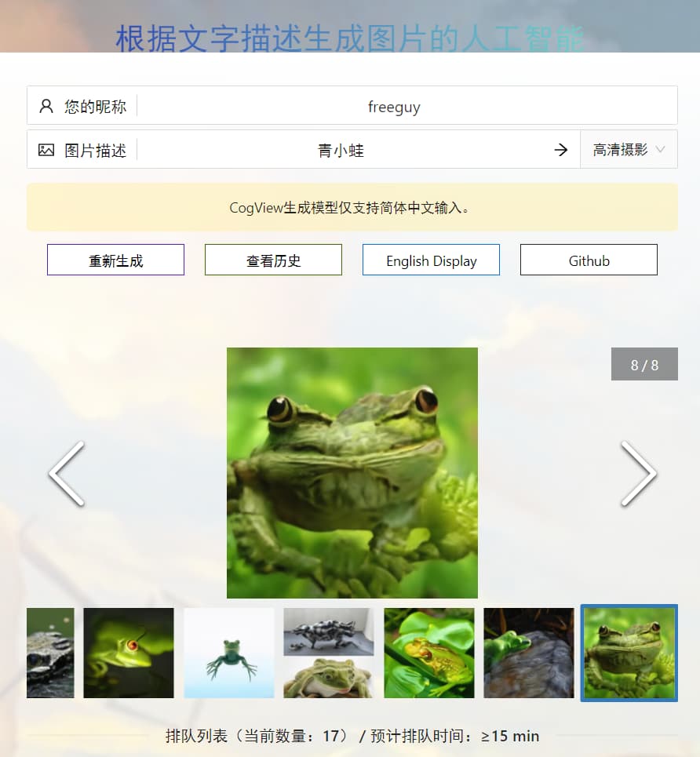Select the thumbnail with two stacked frog images
The image size is (700, 757).
coord(329,653)
